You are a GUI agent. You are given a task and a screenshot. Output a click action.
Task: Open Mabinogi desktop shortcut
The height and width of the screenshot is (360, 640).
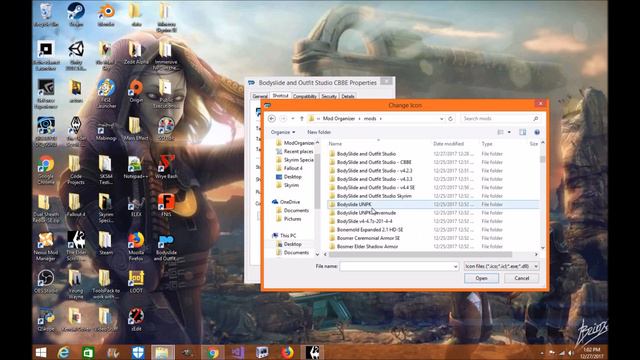[106, 129]
